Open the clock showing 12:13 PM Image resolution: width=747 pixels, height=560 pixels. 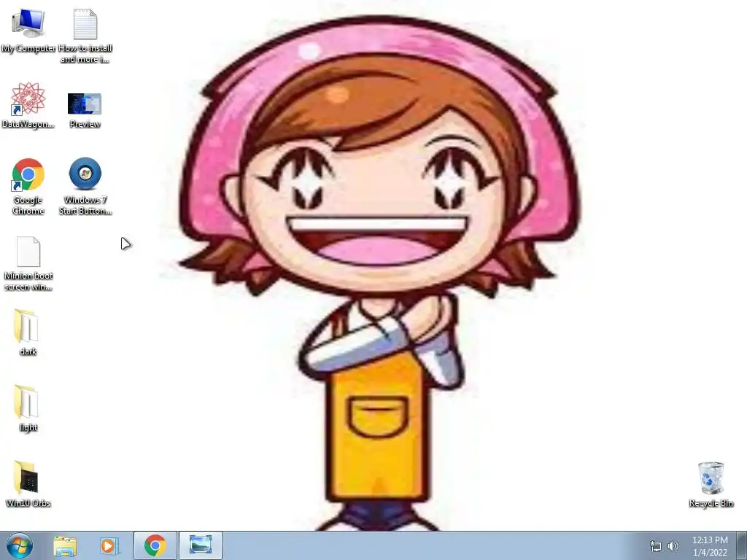pos(710,546)
